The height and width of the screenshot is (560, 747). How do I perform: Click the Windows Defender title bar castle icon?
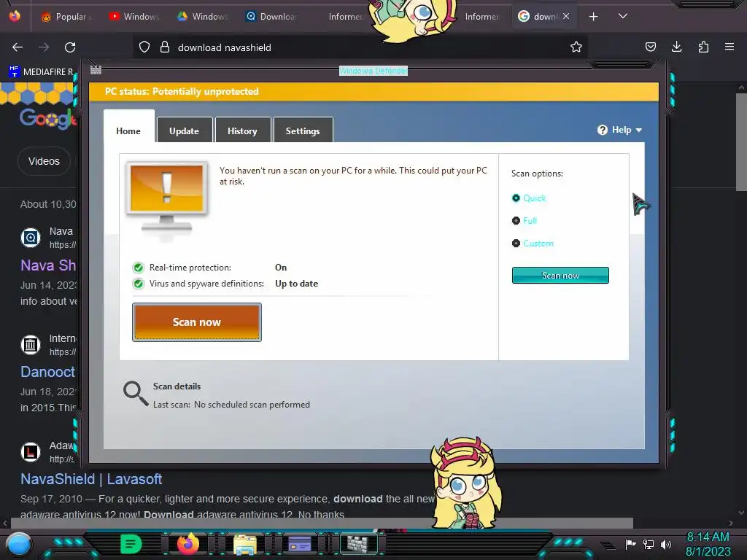pos(96,70)
